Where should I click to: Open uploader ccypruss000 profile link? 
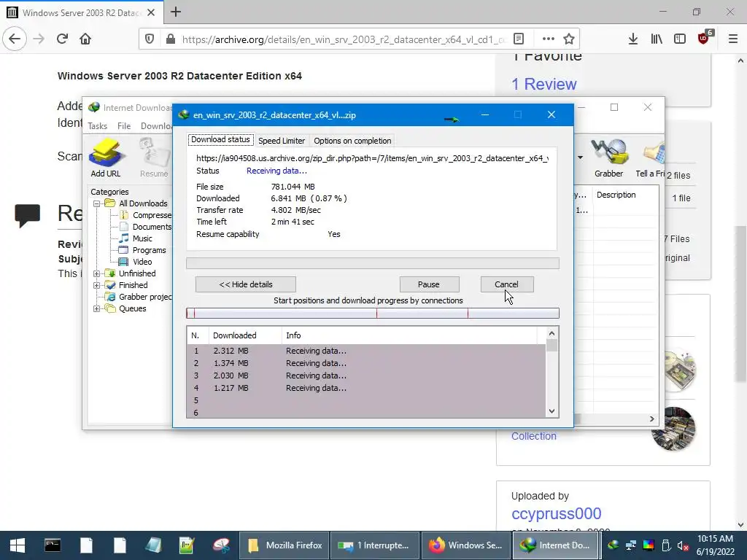pos(556,513)
